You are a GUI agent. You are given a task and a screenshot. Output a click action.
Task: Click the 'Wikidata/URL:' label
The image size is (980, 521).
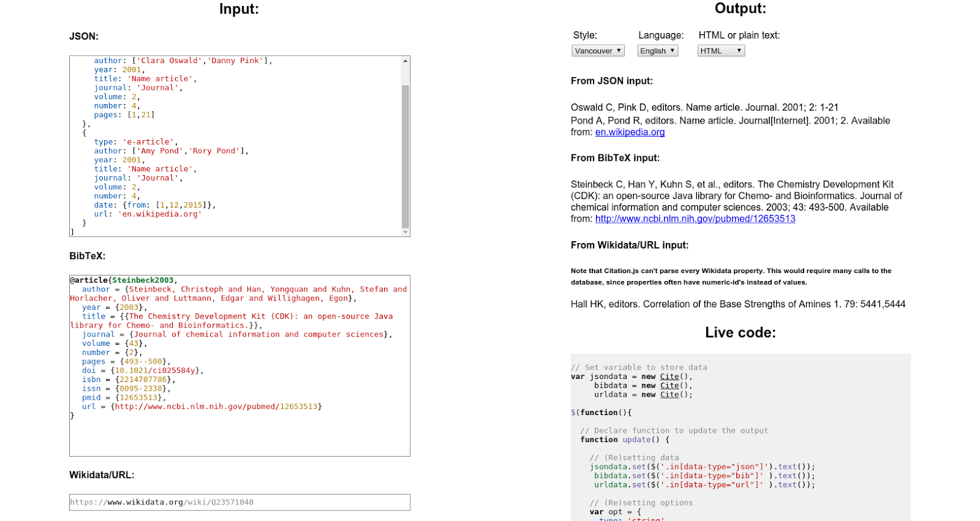point(102,475)
